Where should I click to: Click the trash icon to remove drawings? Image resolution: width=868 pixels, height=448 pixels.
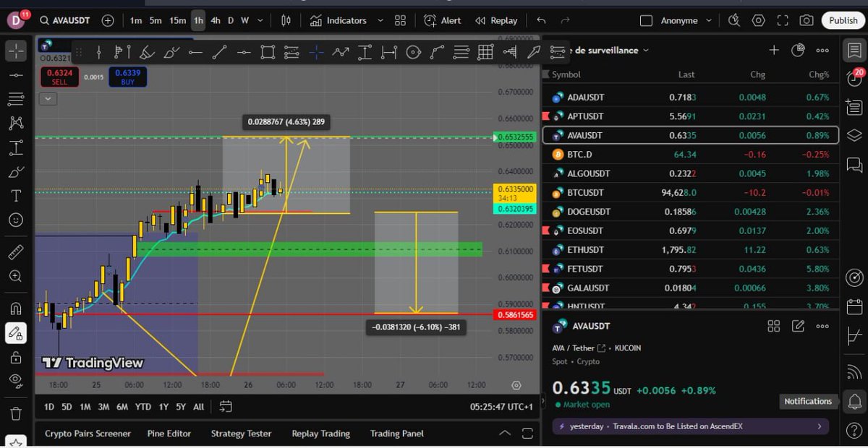click(16, 413)
